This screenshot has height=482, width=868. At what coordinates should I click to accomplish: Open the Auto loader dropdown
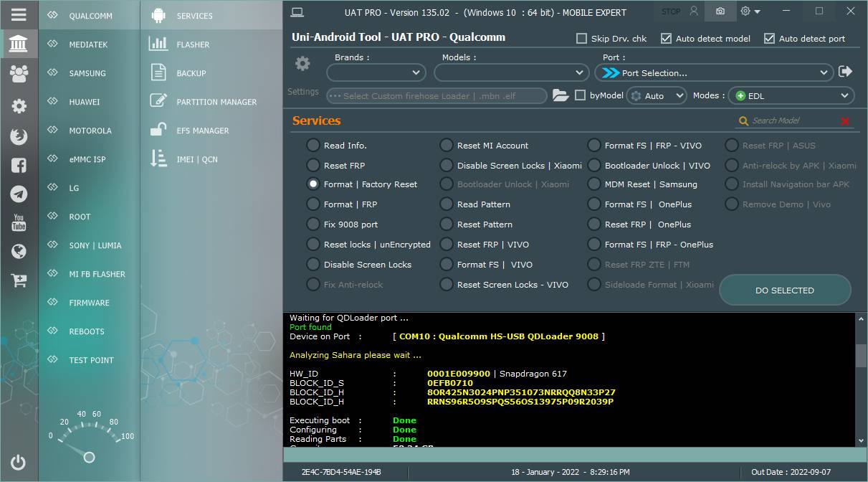(x=657, y=95)
